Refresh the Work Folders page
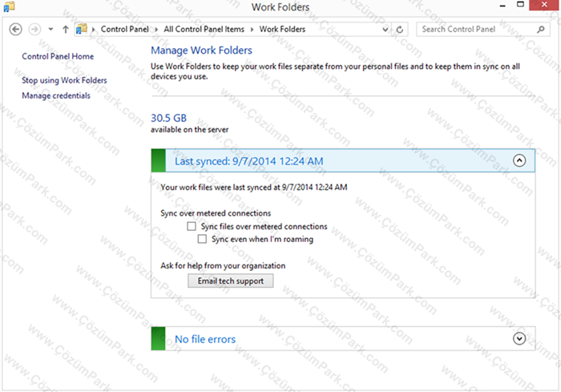The image size is (561, 392). (400, 30)
